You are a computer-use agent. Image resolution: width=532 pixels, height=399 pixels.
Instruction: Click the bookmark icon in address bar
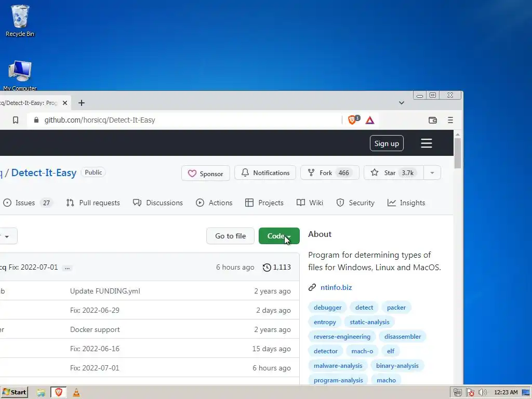(16, 120)
